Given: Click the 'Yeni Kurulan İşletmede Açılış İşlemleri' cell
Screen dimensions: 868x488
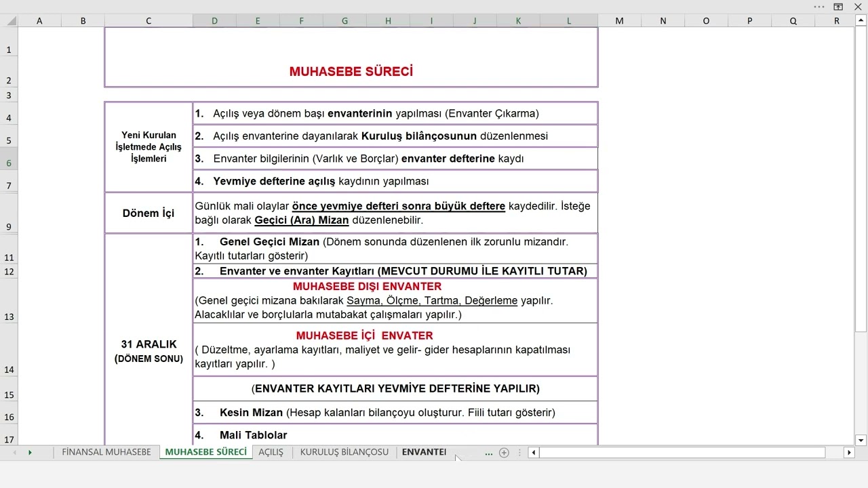Looking at the screenshot, I should click(149, 147).
